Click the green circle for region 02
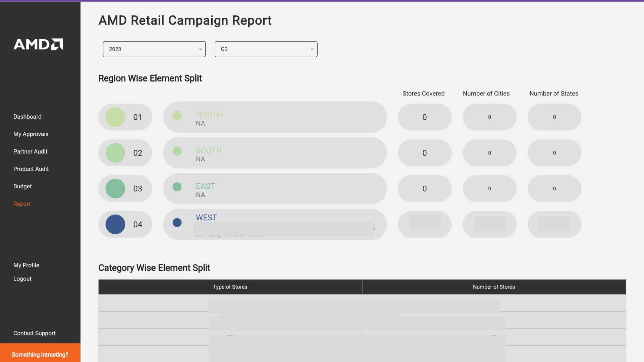The width and height of the screenshot is (644, 362). pos(115,153)
